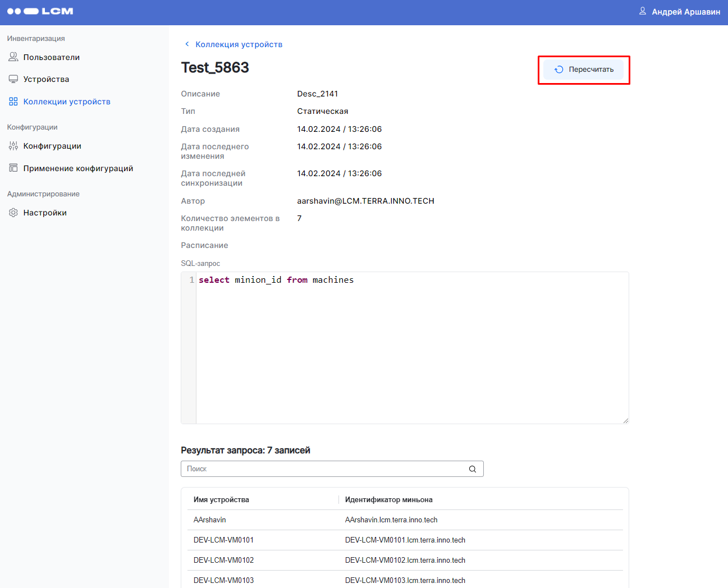This screenshot has width=728, height=588.
Task: Click the LCM logo in header
Action: click(x=40, y=11)
